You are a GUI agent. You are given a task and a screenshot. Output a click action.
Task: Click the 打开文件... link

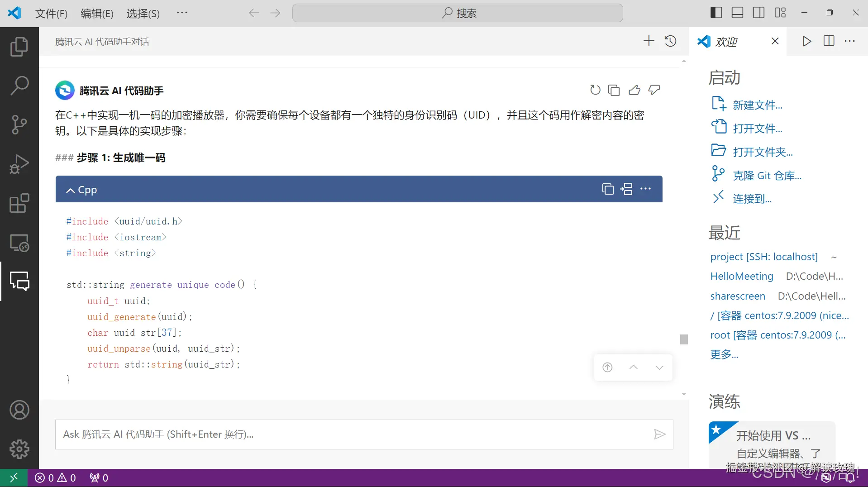tap(758, 129)
